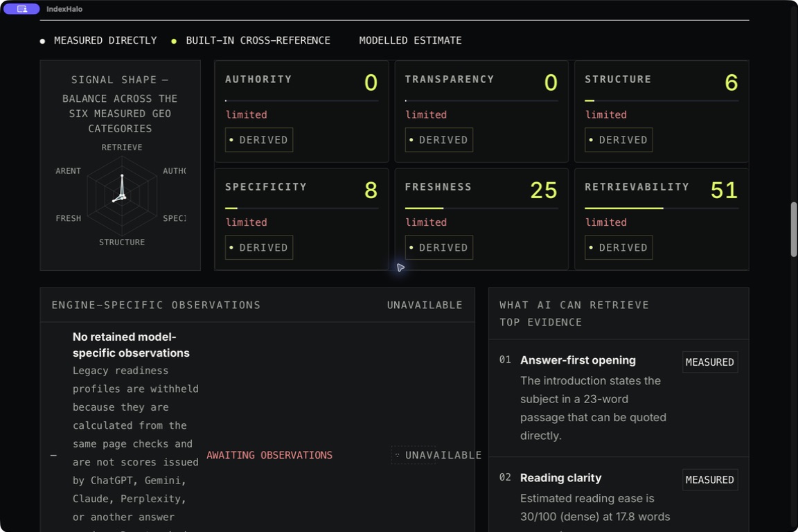Click the MEASURED badge for Reading clarity
This screenshot has width=798, height=532.
pos(709,479)
